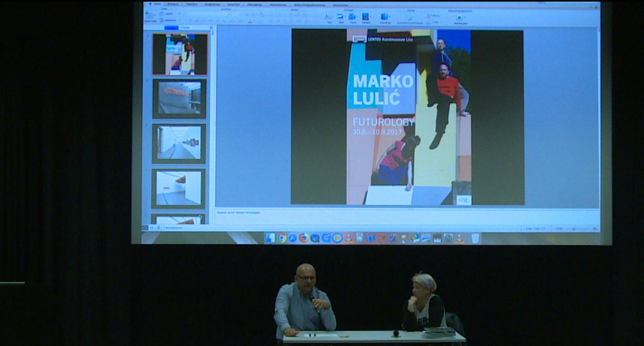Start slideshow with the green Wiedergabe button
This screenshot has height=346, width=644.
tap(459, 17)
